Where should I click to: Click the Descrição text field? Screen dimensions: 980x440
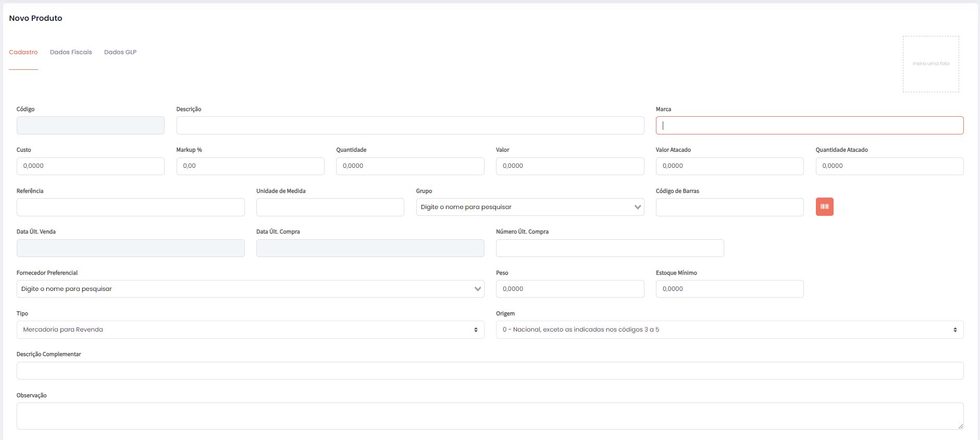[410, 126]
